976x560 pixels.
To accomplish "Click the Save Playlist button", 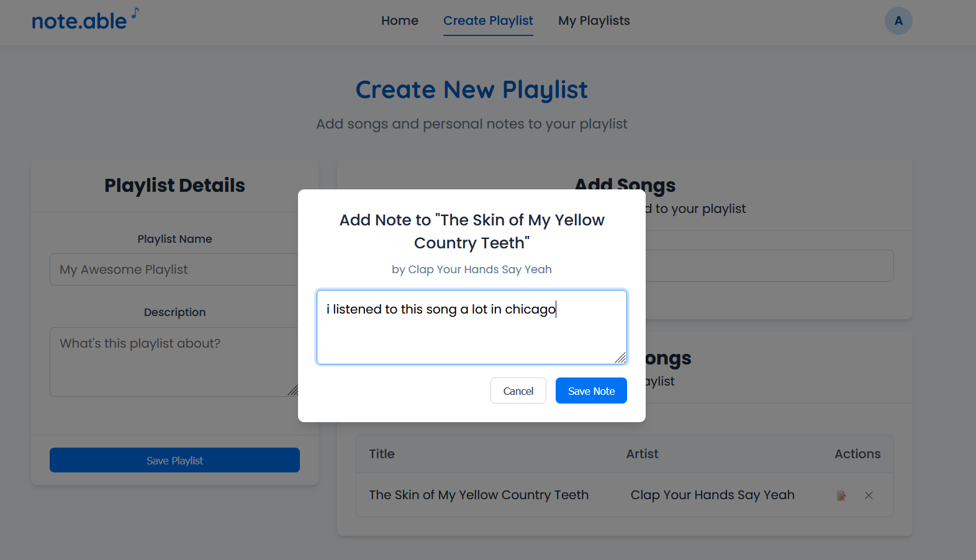I will pos(174,460).
